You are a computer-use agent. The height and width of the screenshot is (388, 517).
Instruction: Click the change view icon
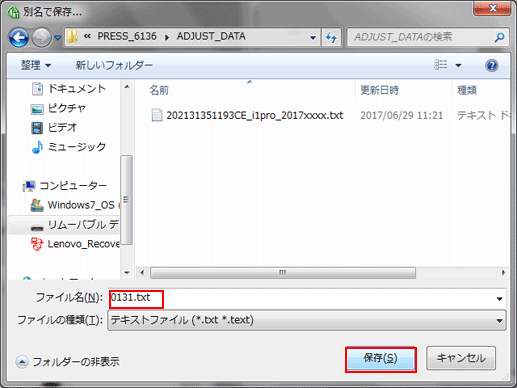click(441, 65)
